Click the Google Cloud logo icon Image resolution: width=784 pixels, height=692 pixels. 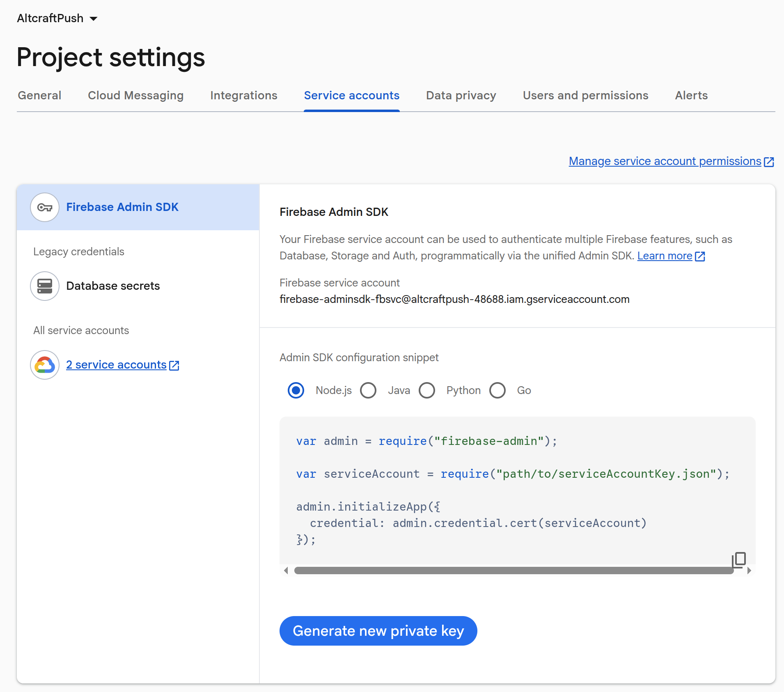45,365
